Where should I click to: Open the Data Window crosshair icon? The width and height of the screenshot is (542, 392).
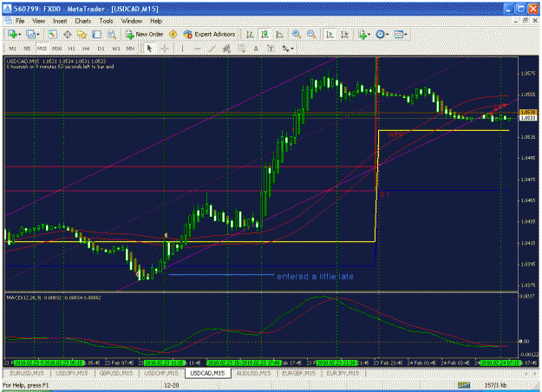pyautogui.click(x=68, y=34)
